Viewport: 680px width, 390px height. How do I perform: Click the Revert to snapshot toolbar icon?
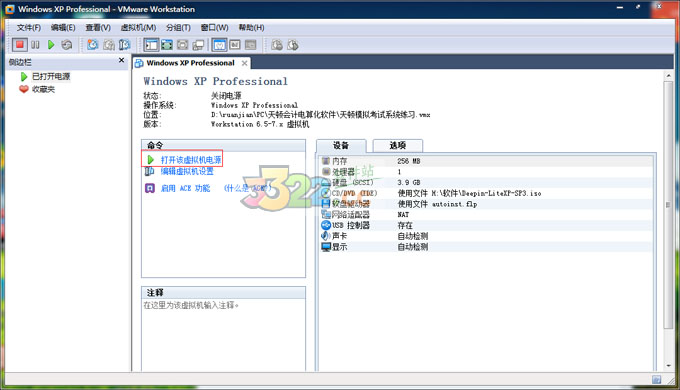109,45
